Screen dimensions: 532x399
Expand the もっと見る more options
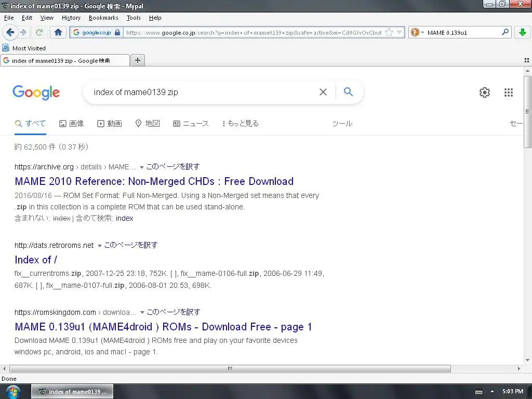(240, 124)
